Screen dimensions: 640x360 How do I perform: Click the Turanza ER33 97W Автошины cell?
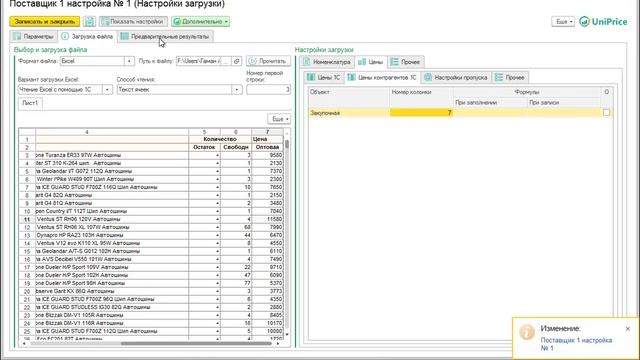tap(112, 155)
